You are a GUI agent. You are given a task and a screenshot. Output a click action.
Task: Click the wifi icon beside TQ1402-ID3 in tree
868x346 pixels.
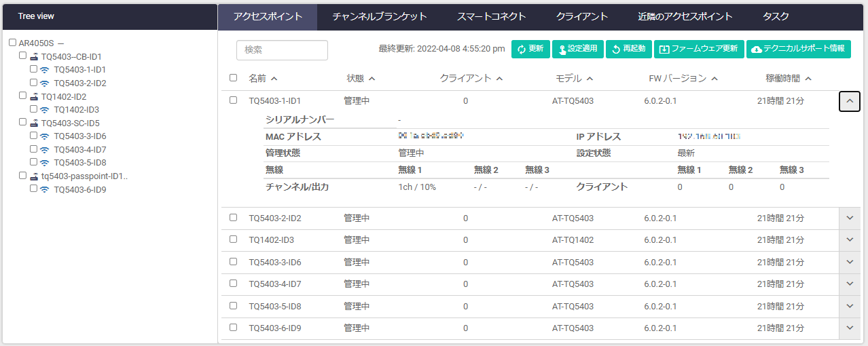pyautogui.click(x=45, y=110)
